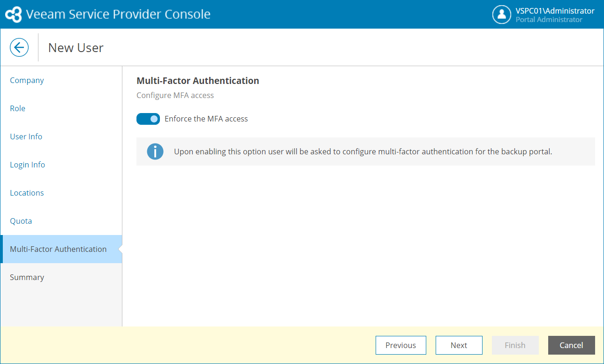This screenshot has height=364, width=604.
Task: Go back using the arrow icon
Action: click(19, 47)
